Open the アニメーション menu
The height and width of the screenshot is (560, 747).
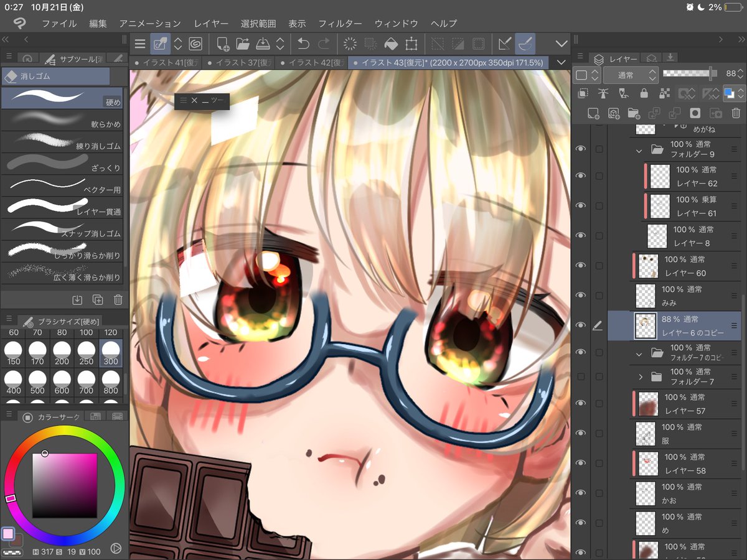[x=150, y=24]
